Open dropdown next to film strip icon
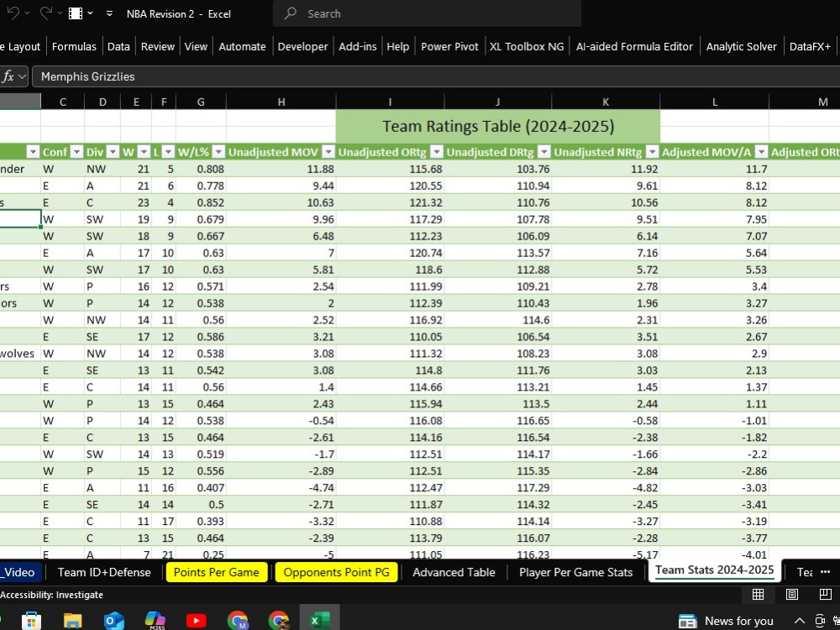This screenshot has width=840, height=630. point(90,13)
